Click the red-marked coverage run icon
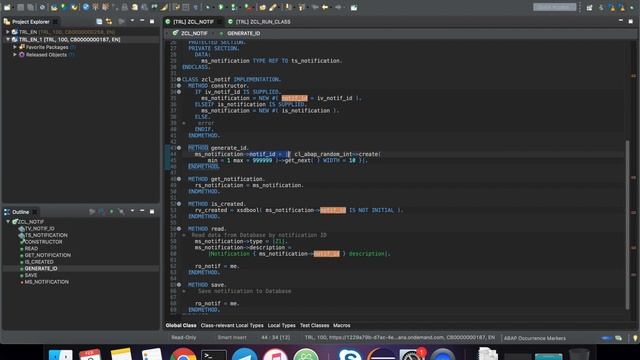 pos(249,7)
